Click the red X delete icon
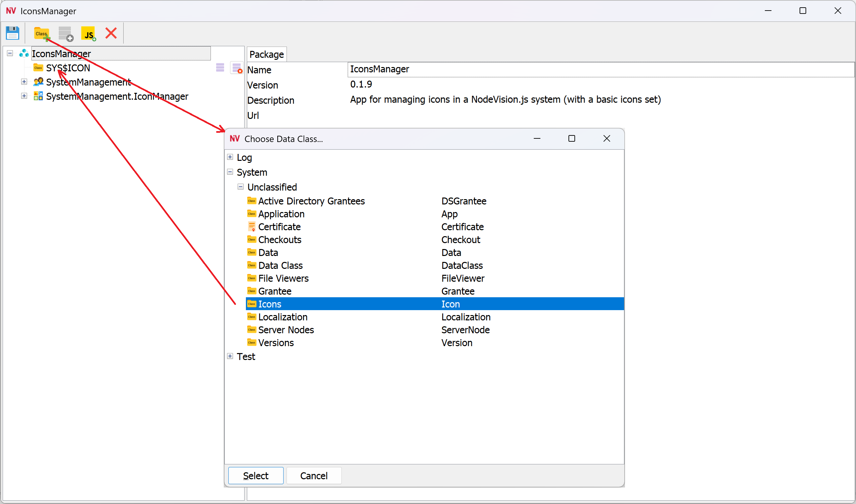This screenshot has height=504, width=856. pos(110,33)
